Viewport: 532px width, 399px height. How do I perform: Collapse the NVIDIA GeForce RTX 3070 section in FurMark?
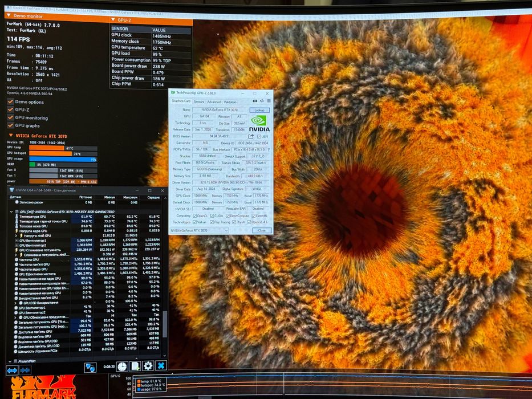click(11, 136)
